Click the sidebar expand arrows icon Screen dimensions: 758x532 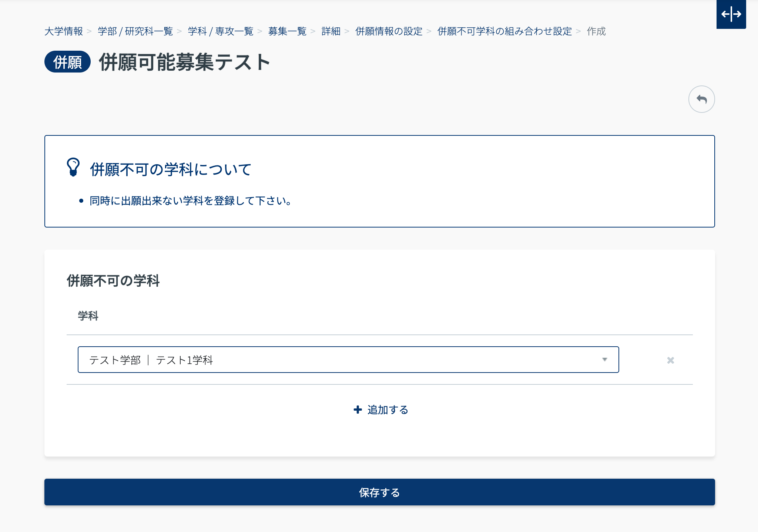click(731, 14)
